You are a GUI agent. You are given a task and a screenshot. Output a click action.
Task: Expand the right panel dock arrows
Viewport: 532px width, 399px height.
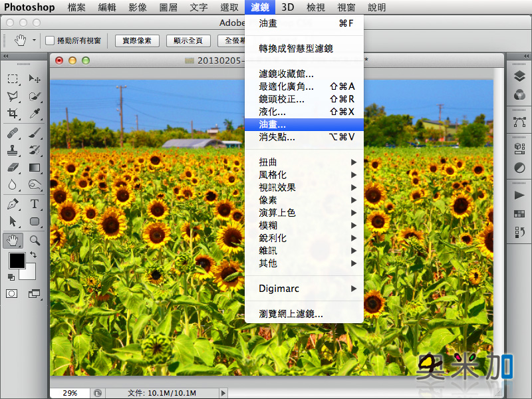point(526,56)
